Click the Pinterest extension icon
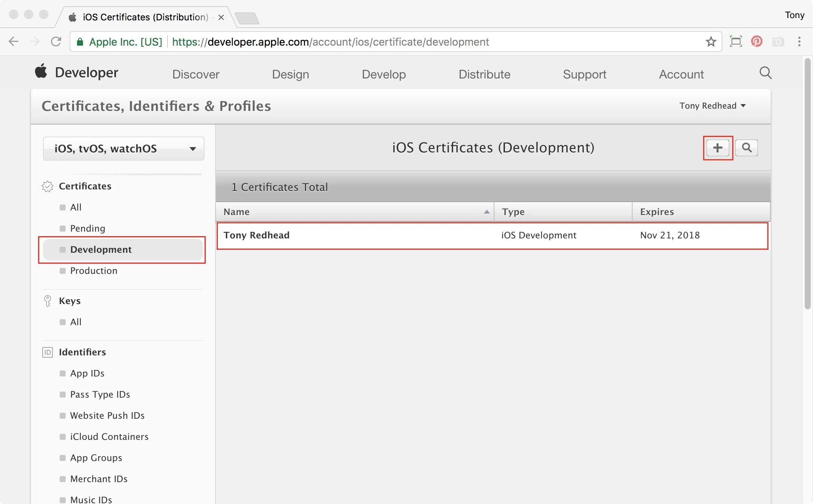This screenshot has width=813, height=504. [x=756, y=41]
